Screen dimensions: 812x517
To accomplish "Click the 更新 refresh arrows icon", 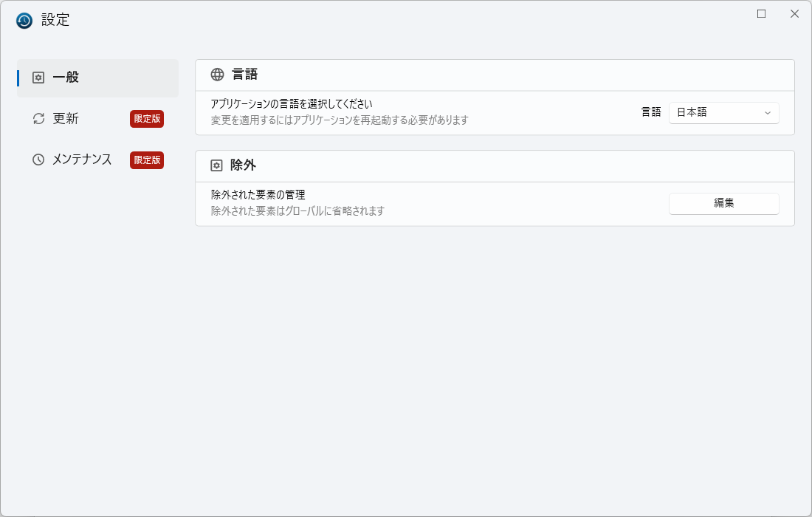I will tap(39, 119).
